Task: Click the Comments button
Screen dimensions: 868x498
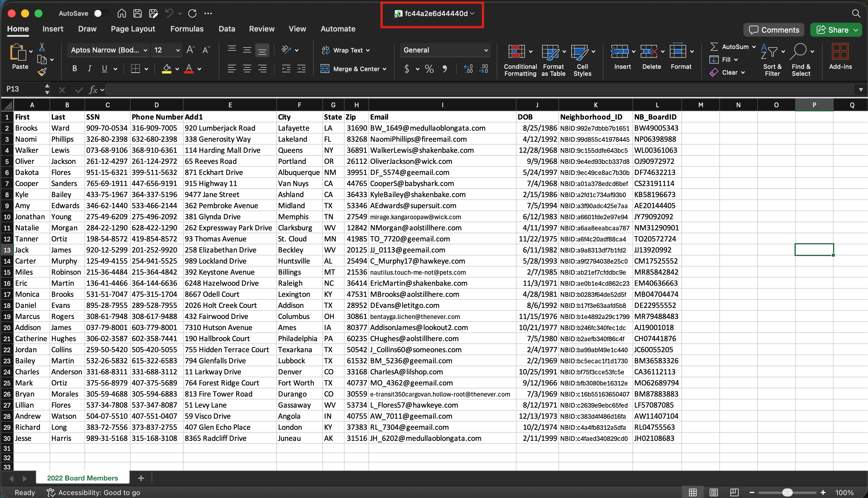Action: (x=774, y=30)
